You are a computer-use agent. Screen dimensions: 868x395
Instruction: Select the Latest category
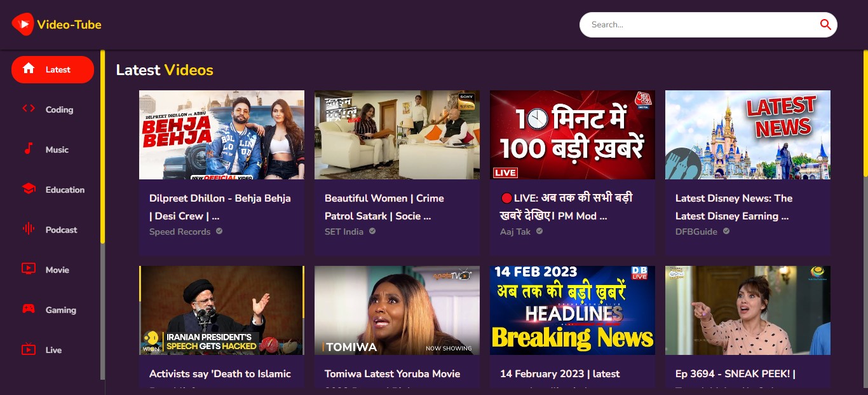[53, 69]
